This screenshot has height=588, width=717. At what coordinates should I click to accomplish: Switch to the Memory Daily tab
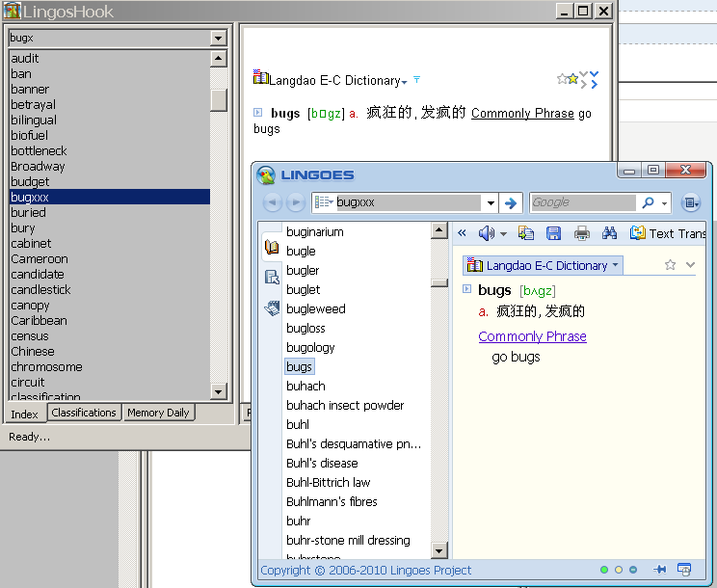[x=158, y=412]
